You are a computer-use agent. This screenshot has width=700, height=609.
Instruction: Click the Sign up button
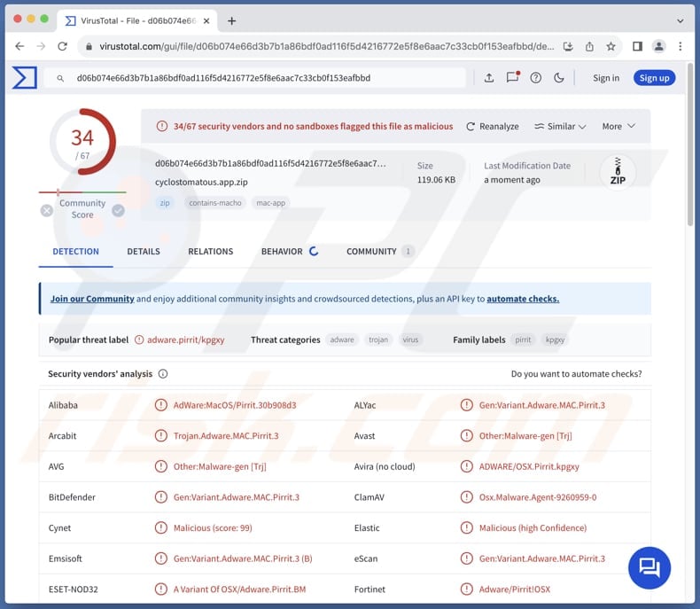[x=654, y=78]
